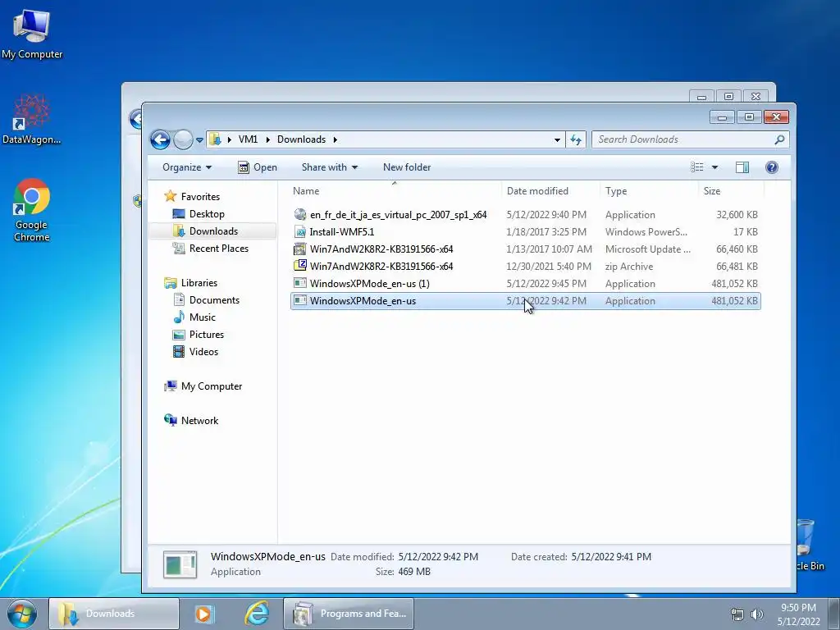
Task: Sort by Date modified column header
Action: 551,190
